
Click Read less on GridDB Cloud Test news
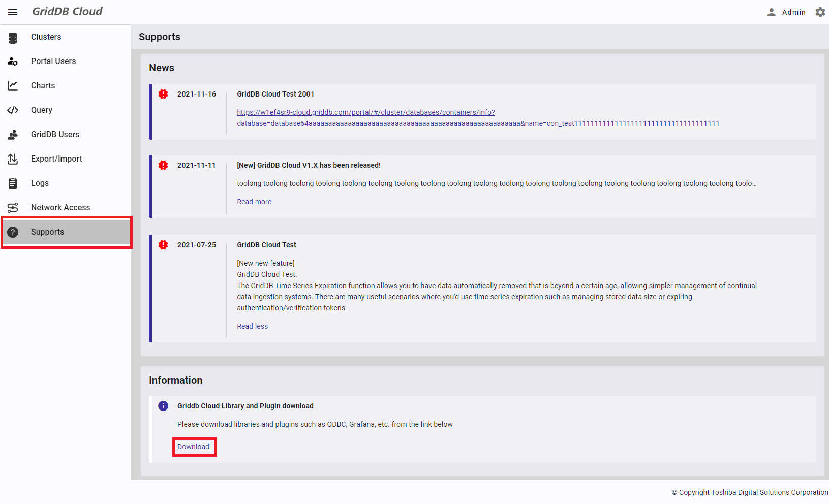[252, 326]
